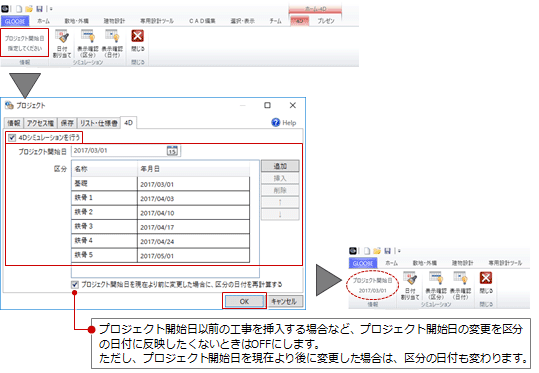Toggle the 区分の日付を再計算する checkbox
This screenshot has height=373, width=539.
(x=75, y=285)
